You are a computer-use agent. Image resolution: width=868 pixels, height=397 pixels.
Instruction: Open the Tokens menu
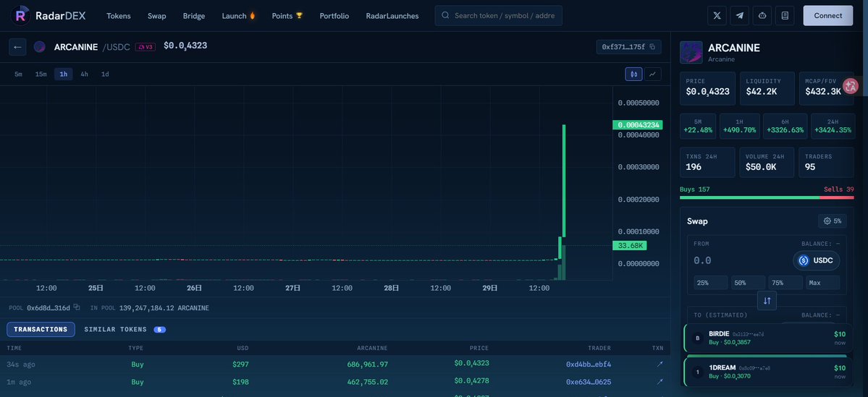click(x=119, y=16)
